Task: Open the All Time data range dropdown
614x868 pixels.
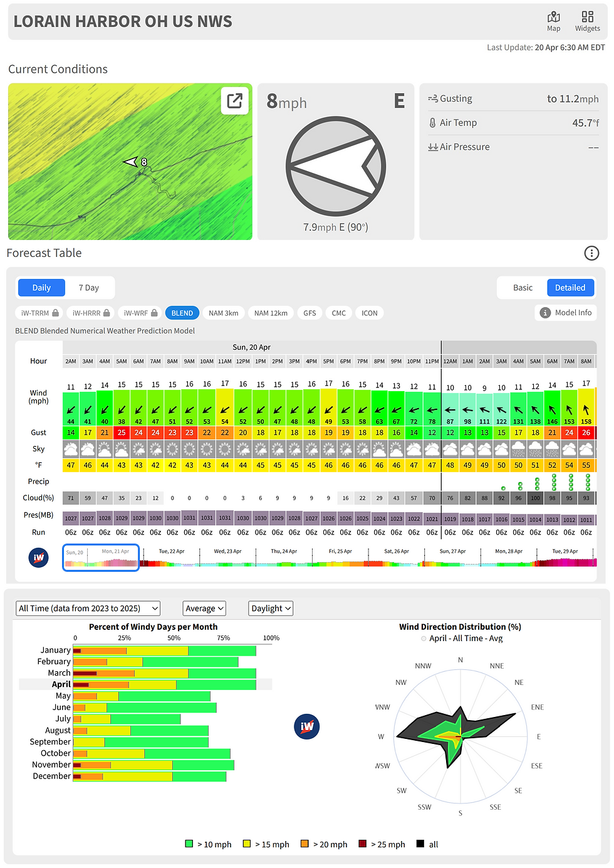Action: click(88, 608)
